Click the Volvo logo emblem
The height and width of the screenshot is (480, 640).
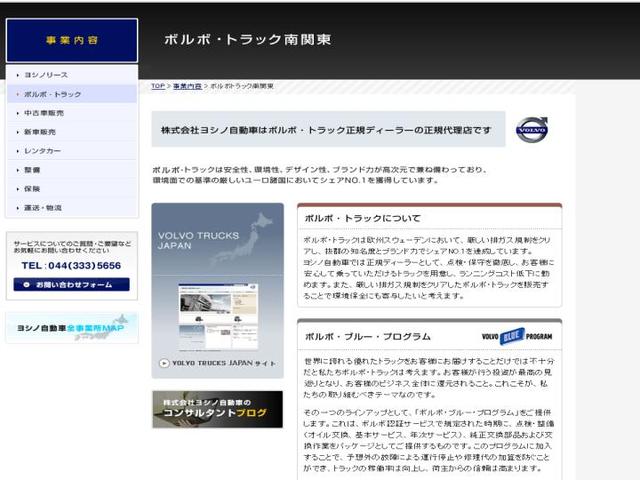(x=531, y=130)
